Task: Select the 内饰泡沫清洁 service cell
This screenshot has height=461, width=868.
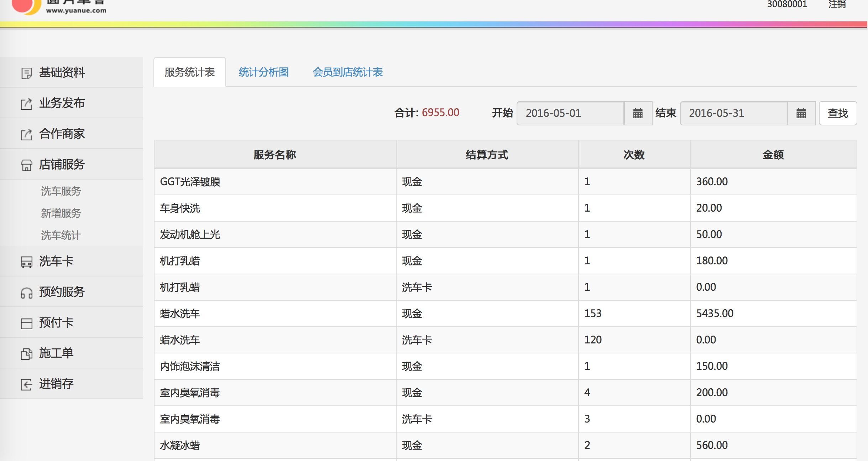Action: point(275,366)
